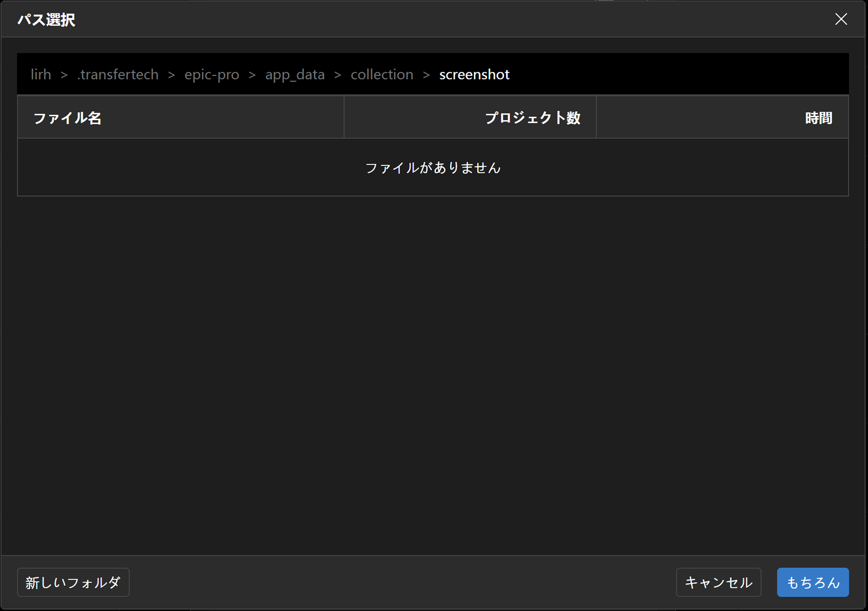Select the collection breadcrumb folder

click(x=382, y=74)
